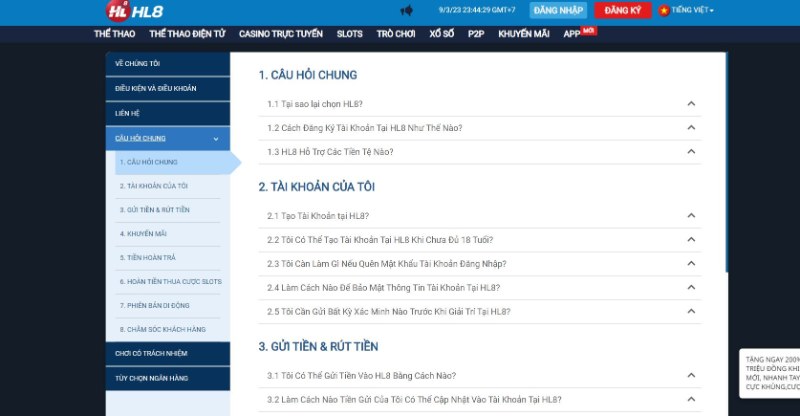This screenshot has width=800, height=416.
Task: Select VỀ CHÚNG TÔI in sidebar
Action: click(x=168, y=64)
